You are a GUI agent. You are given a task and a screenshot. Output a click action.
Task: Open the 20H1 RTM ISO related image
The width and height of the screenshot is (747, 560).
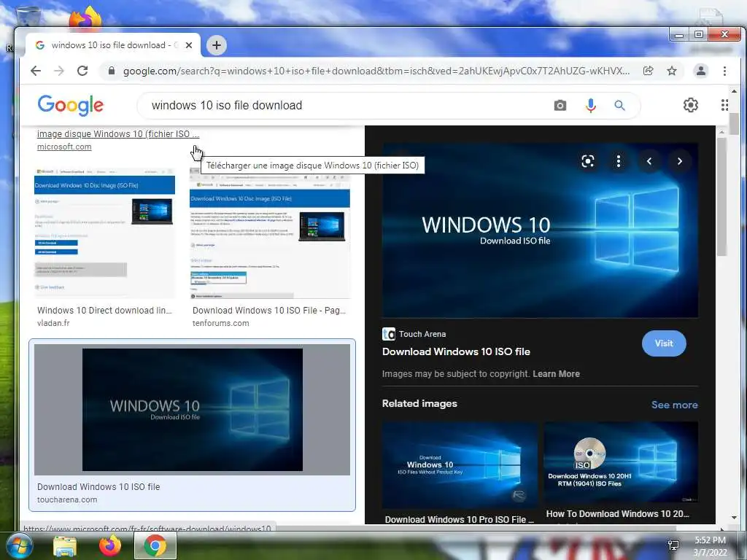[621, 462]
